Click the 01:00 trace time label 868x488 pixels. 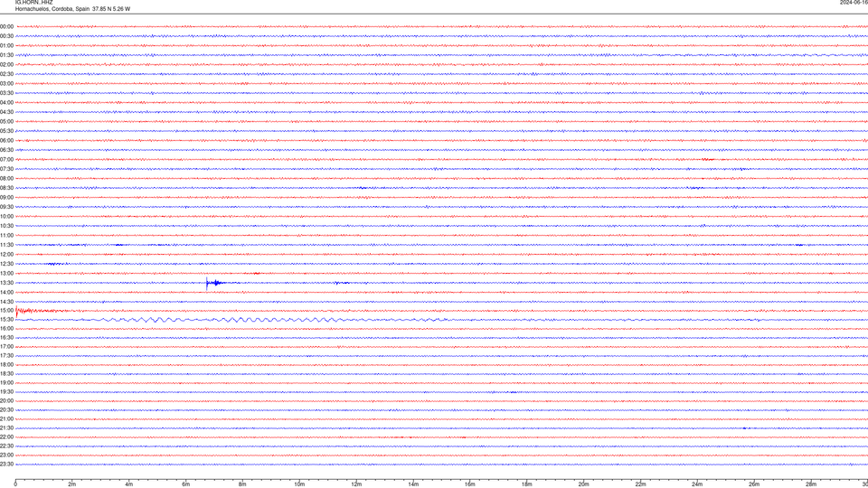6,46
